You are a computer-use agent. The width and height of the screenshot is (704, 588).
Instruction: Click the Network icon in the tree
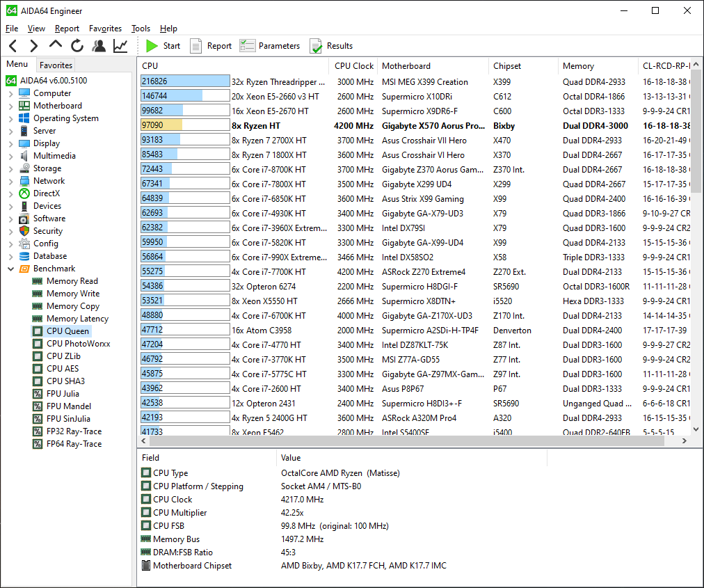click(24, 181)
